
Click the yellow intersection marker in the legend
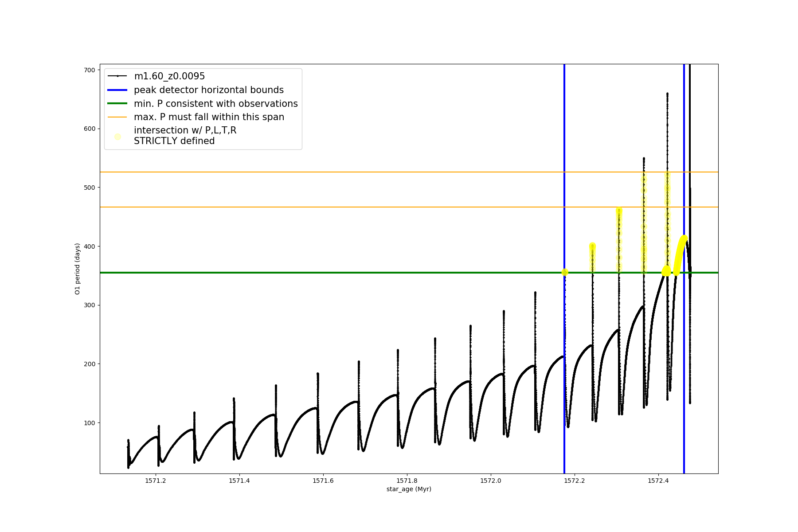click(x=117, y=137)
